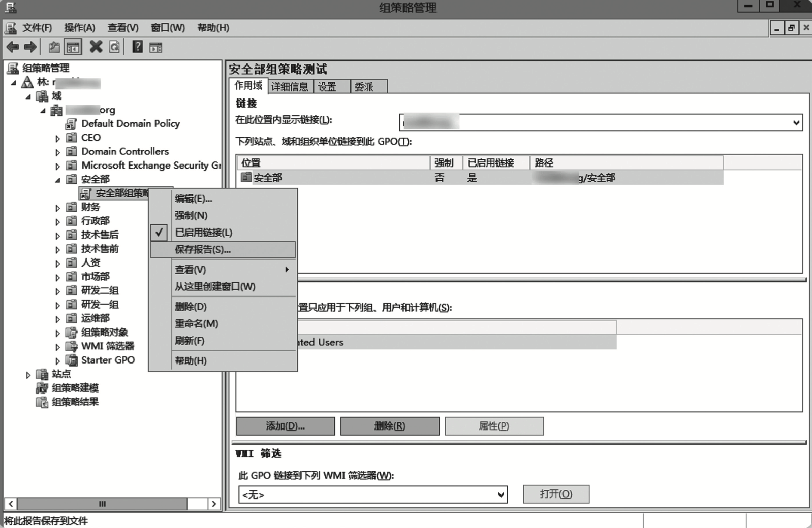
Task: Click the 域 domains icon in tree
Action: pos(42,96)
